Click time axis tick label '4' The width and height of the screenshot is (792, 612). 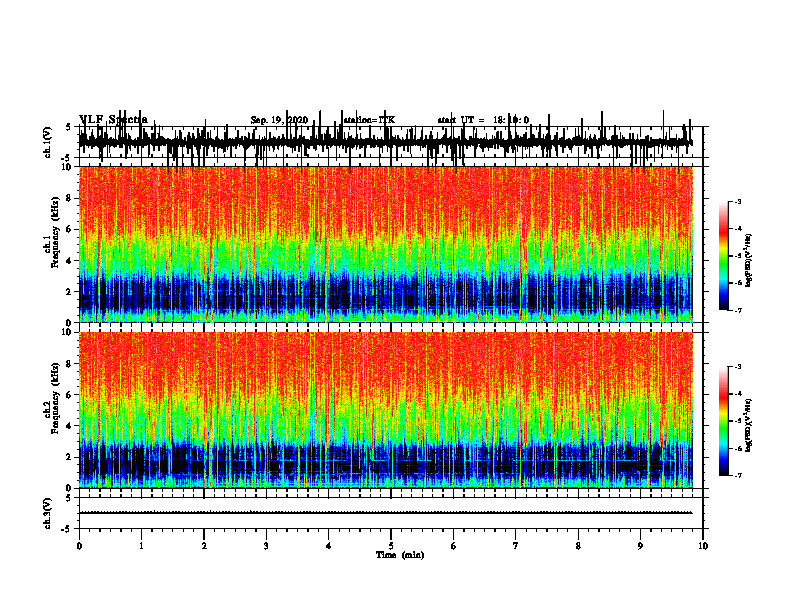coord(329,546)
